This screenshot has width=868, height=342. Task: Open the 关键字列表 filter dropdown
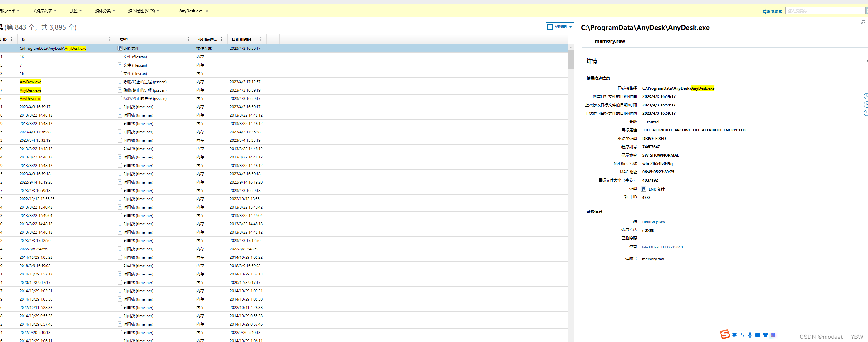point(44,11)
